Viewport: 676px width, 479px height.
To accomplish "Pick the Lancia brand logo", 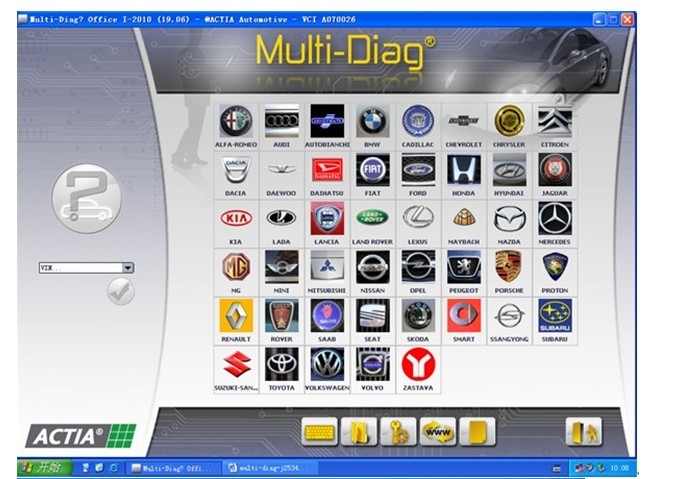I will 327,219.
